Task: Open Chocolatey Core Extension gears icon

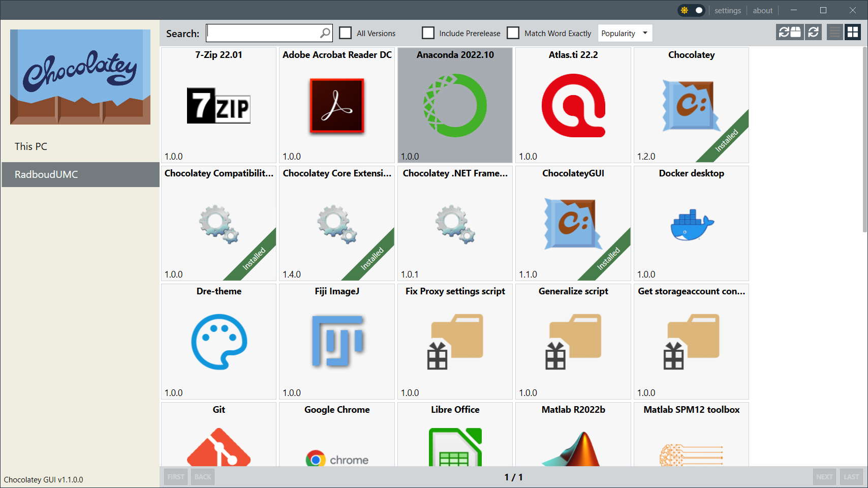Action: pos(337,224)
